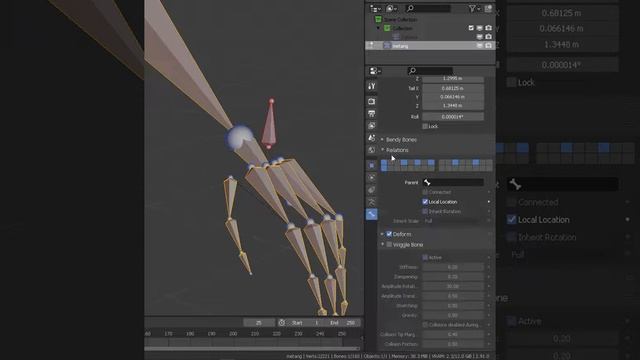
Task: Toggle first bone layer in Relations
Action: (384, 162)
